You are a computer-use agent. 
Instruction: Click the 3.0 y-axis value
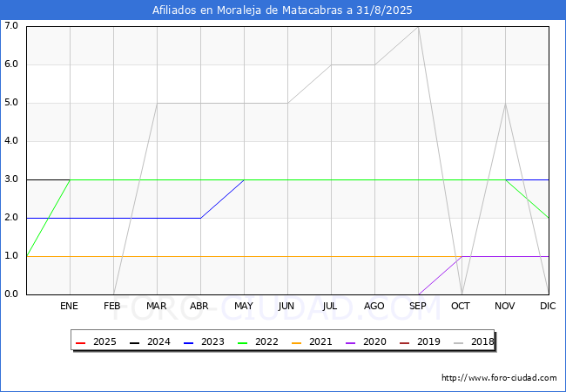[11, 179]
